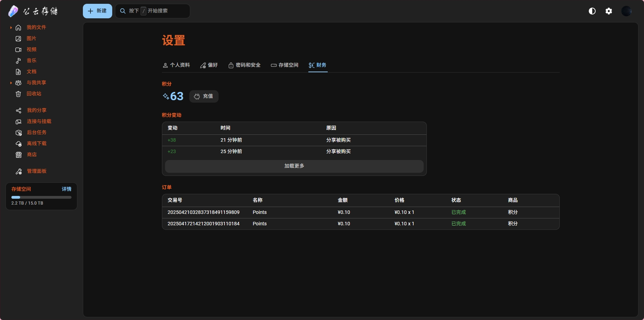Open the 视频 (Videos) category icon
Screen dimensions: 644x320
tap(19, 50)
